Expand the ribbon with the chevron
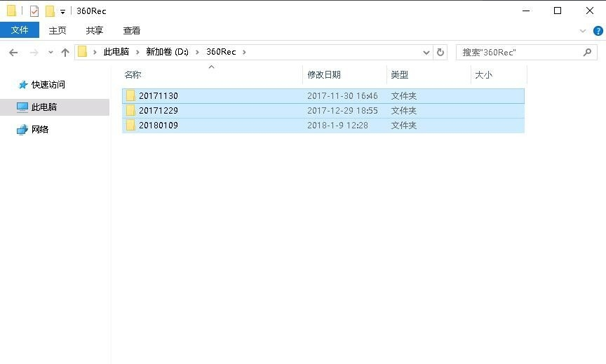Viewport: 606px width, 364px height. tap(583, 31)
